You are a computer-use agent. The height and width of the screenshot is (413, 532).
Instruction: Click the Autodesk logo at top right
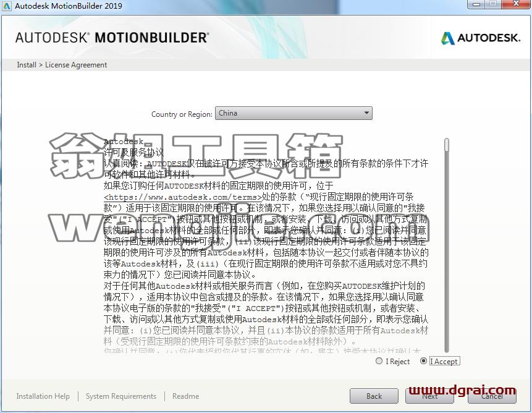click(x=481, y=38)
